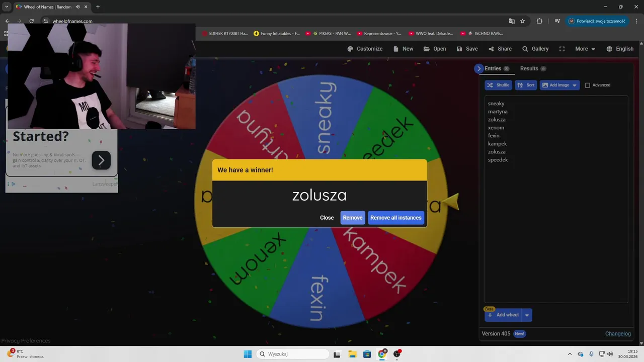This screenshot has height=362, width=644.
Task: Open browser Extensions puzzle icon
Action: (539, 21)
